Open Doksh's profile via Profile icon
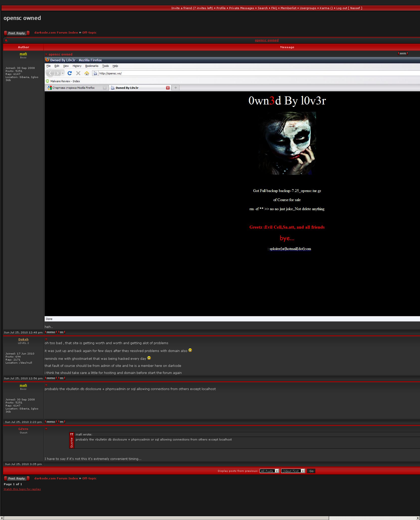The width and height of the screenshot is (420, 520). pyautogui.click(x=51, y=378)
